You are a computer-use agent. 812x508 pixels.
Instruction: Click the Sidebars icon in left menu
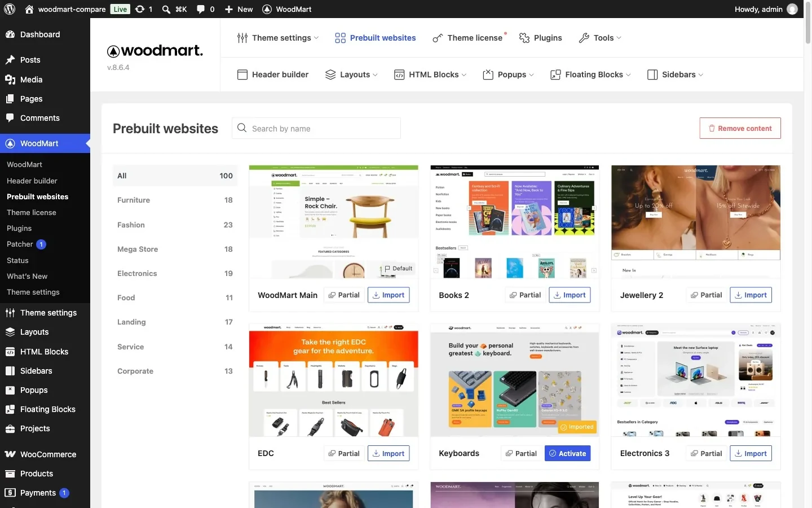[x=10, y=371]
